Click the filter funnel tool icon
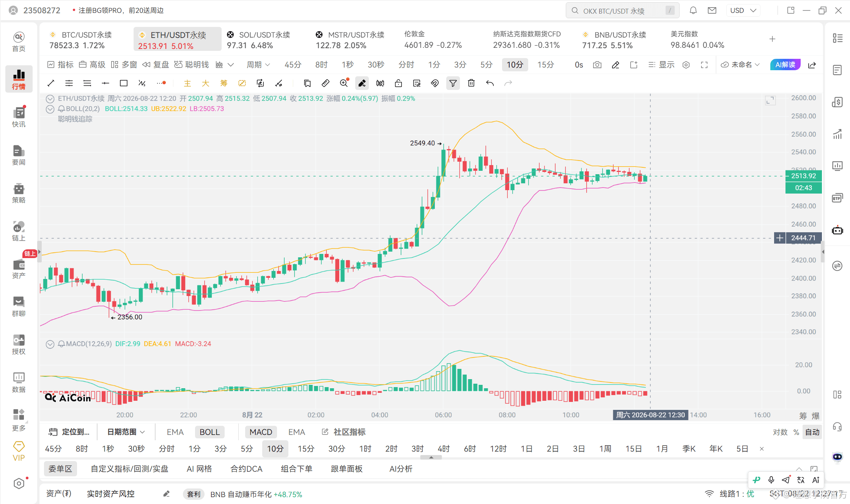 [453, 83]
